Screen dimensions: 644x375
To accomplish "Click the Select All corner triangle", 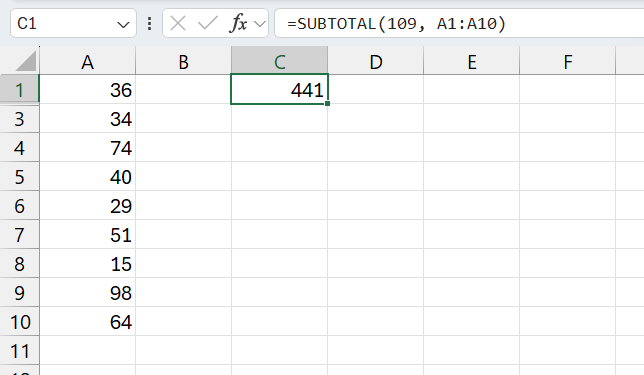I will (x=25, y=62).
